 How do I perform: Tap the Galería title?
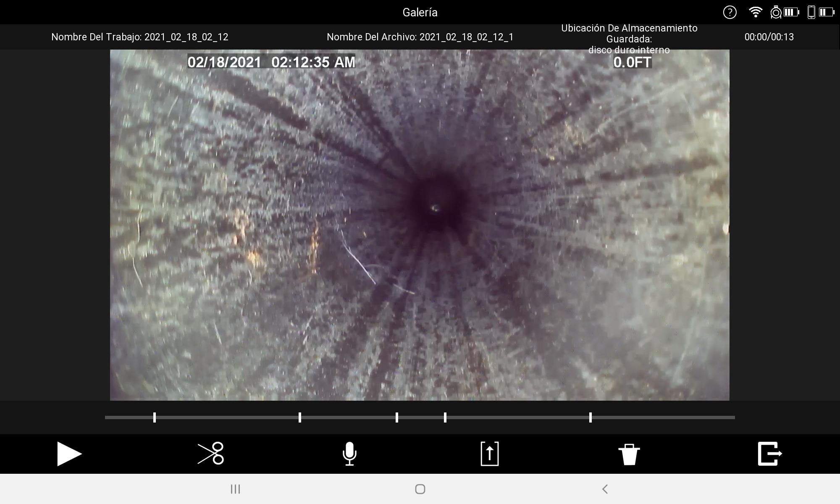tap(420, 13)
